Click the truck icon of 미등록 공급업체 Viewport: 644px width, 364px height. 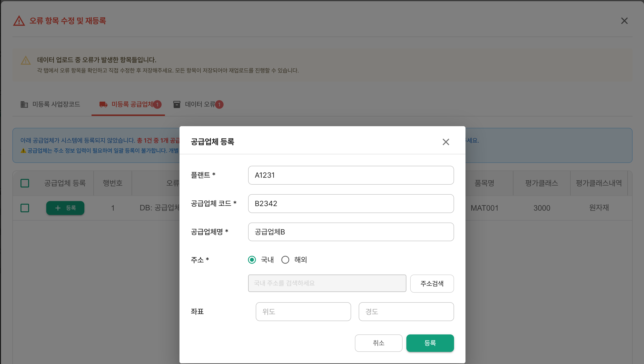103,104
